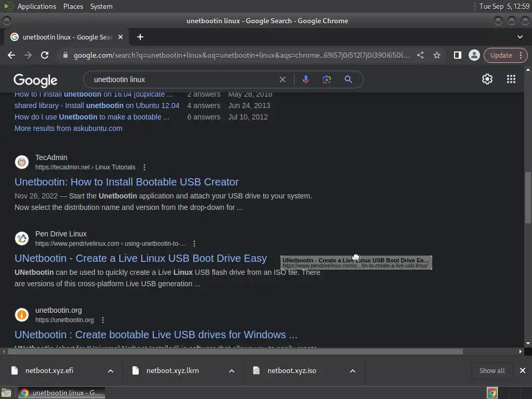Open the Places menu
532x399 pixels.
click(x=73, y=6)
